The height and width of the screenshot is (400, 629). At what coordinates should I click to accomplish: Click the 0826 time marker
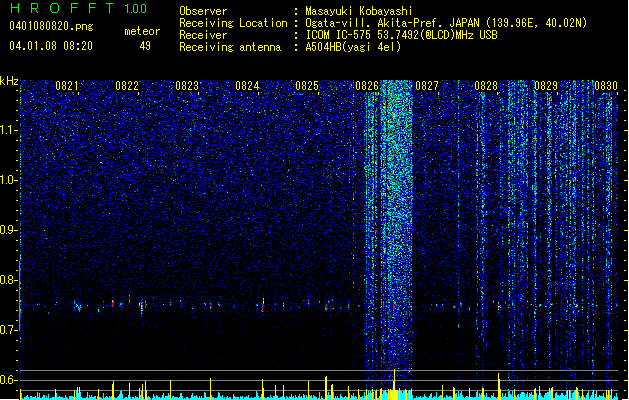(367, 86)
